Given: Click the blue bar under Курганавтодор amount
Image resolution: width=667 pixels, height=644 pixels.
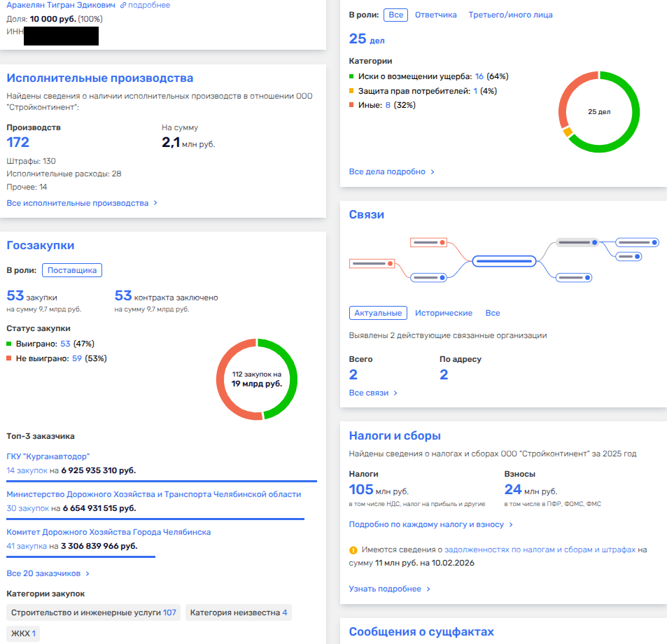Looking at the screenshot, I should pyautogui.click(x=162, y=481).
